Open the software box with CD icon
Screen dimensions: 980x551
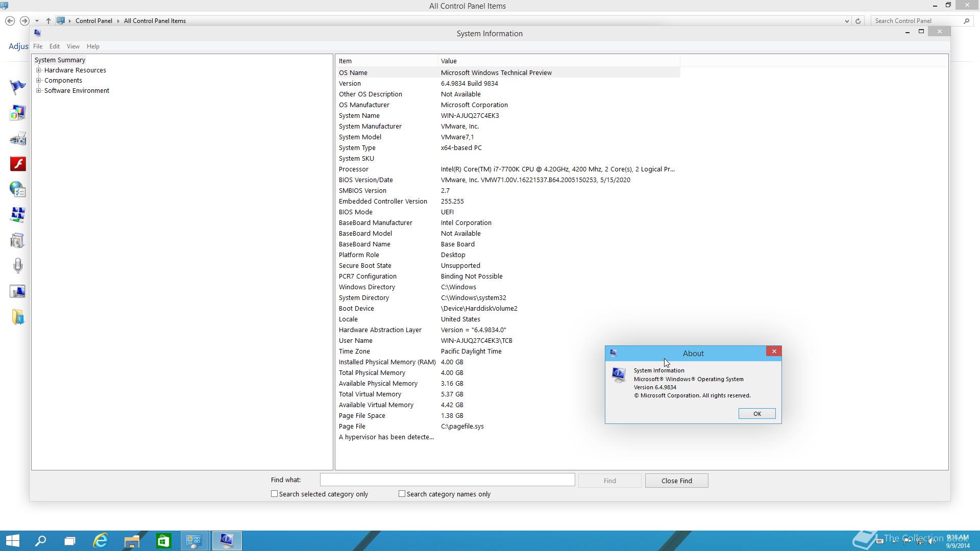18,240
